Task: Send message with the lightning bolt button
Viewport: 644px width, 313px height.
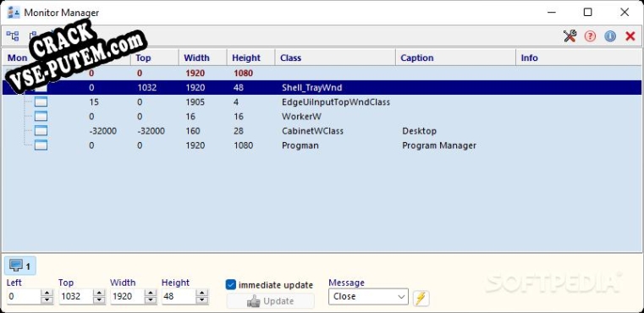Action: (421, 298)
